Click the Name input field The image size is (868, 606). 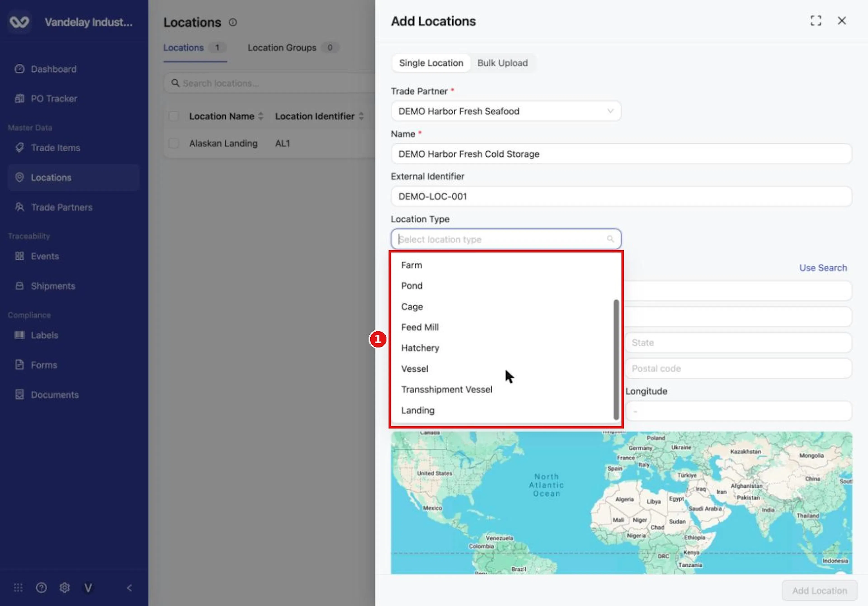click(x=621, y=154)
